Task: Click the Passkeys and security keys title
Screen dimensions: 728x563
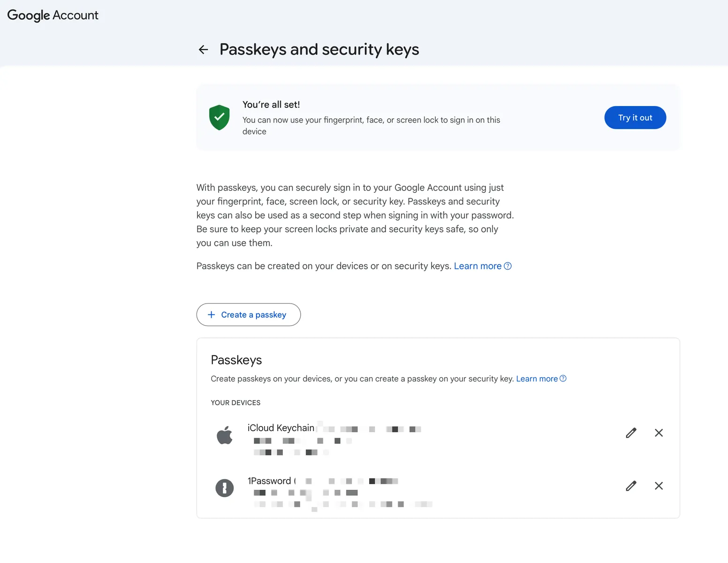Action: click(319, 50)
